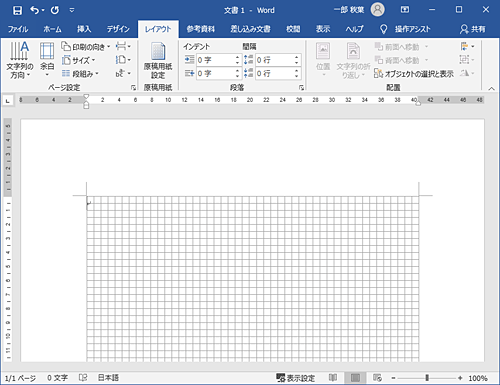Click the user account avatar

pos(377,10)
